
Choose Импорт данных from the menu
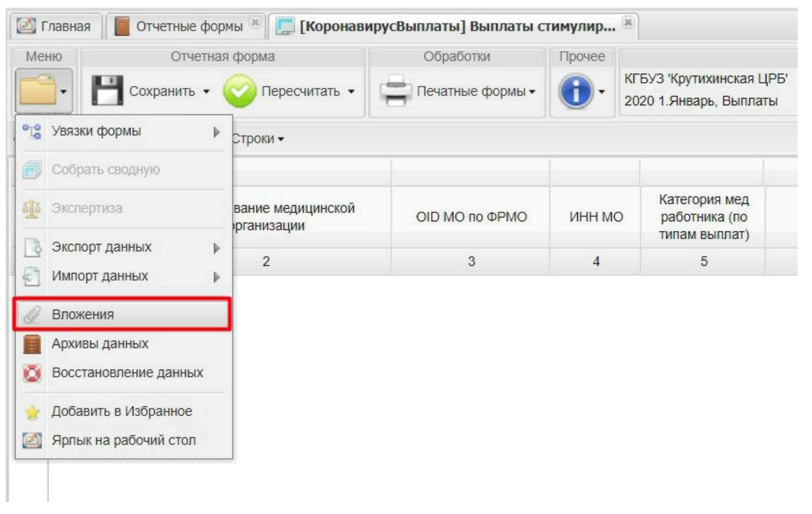pos(100,276)
